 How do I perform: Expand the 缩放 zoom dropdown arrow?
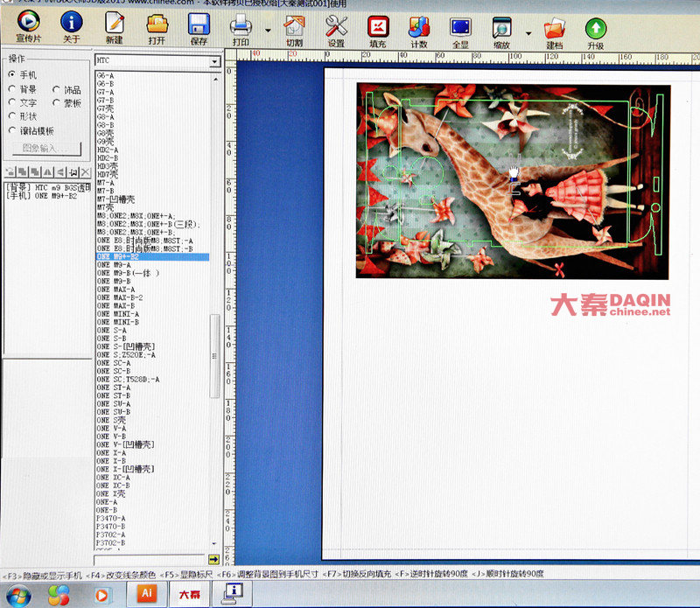[528, 33]
